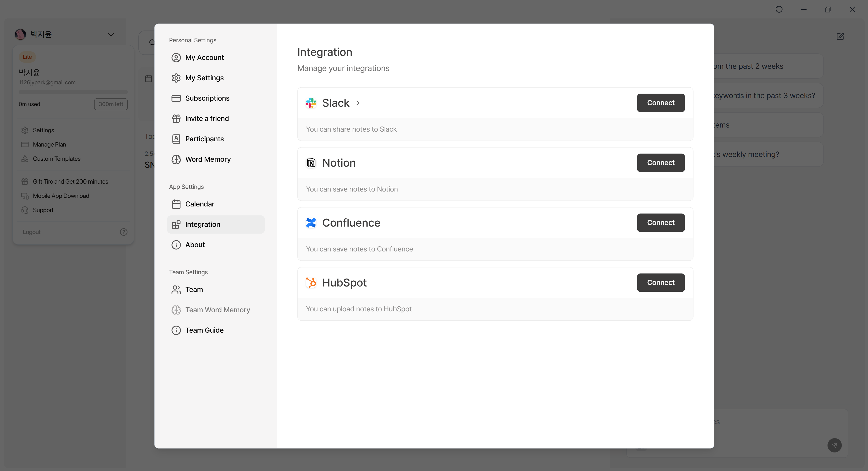Image resolution: width=868 pixels, height=471 pixels.
Task: Click the help question mark icon
Action: pos(124,232)
